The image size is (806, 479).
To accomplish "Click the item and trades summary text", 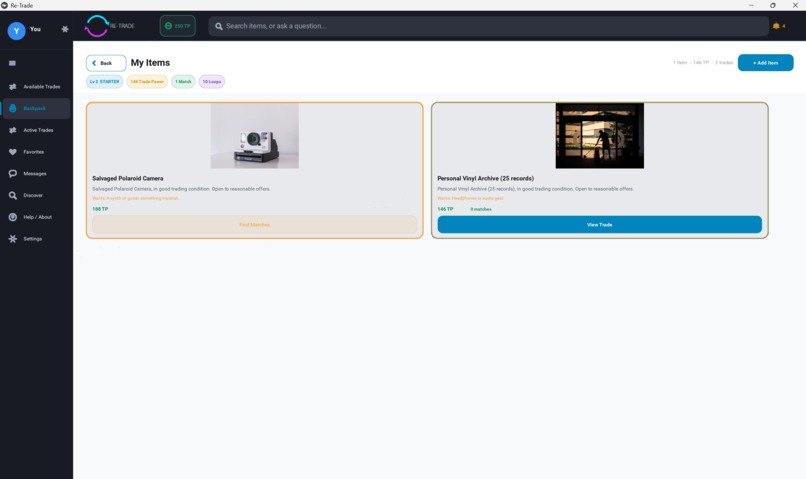I will [703, 63].
